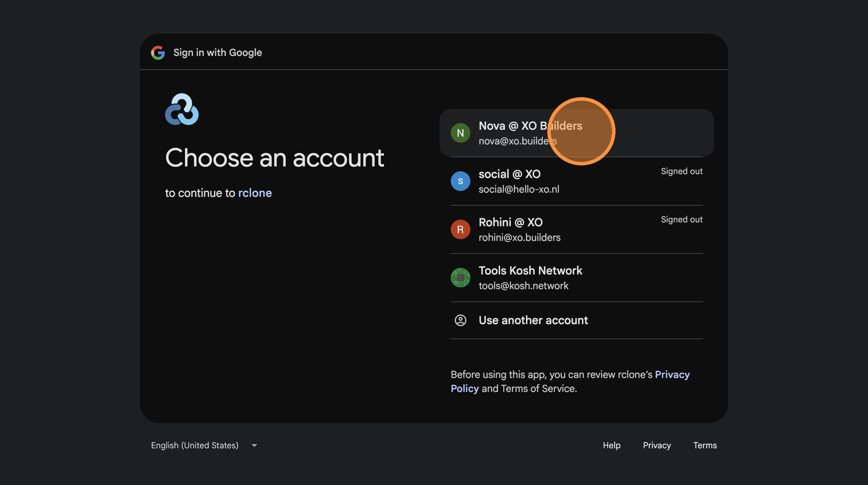Click the Google logo in the header
868x485 pixels.
(158, 52)
